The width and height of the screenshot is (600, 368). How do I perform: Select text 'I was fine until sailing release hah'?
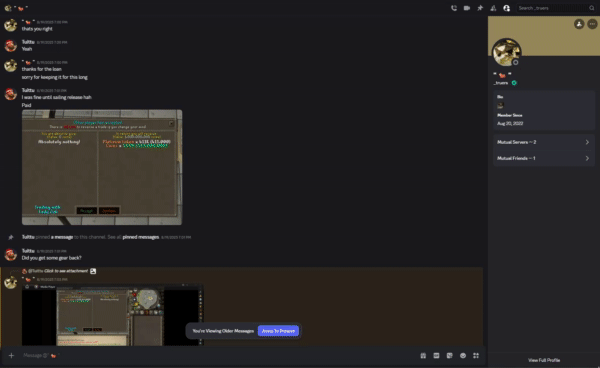(x=57, y=97)
